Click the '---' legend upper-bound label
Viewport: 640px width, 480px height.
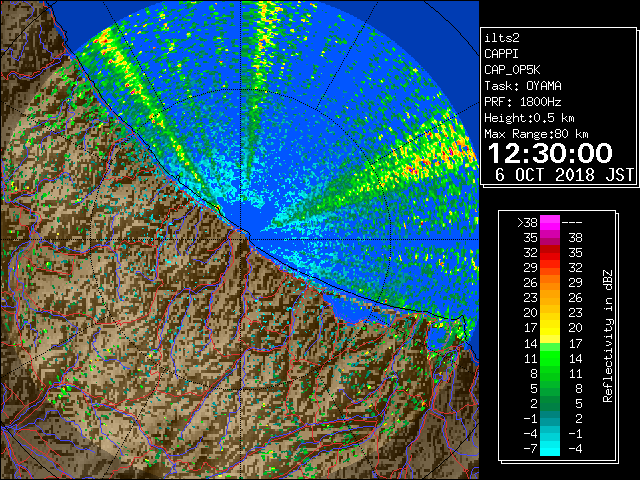coord(572,222)
